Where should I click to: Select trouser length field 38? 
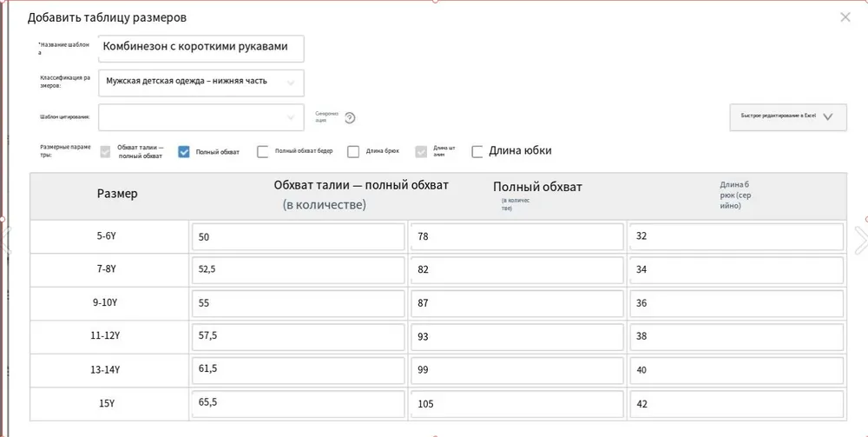tap(737, 337)
